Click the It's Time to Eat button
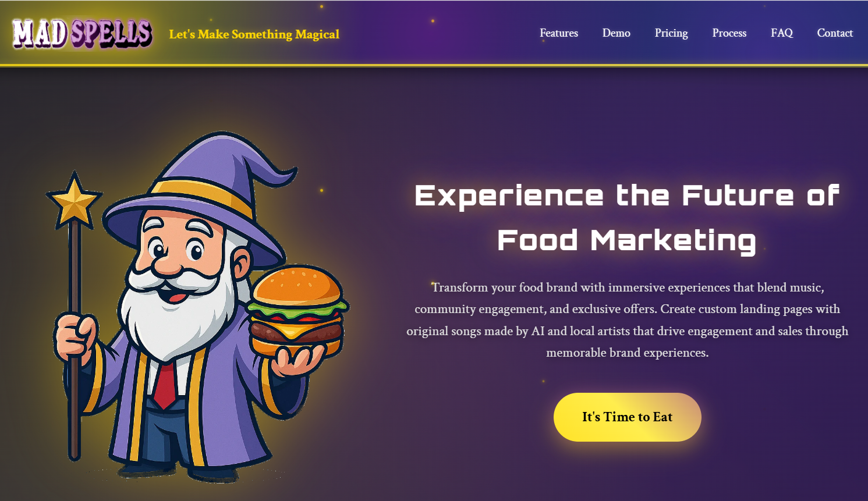This screenshot has width=868, height=501. tap(628, 417)
